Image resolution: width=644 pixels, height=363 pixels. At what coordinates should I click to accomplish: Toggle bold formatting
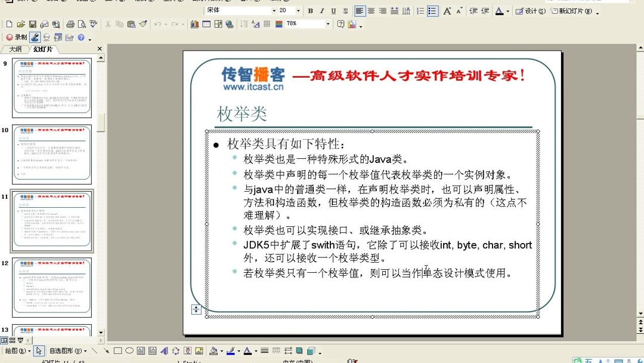tap(310, 11)
